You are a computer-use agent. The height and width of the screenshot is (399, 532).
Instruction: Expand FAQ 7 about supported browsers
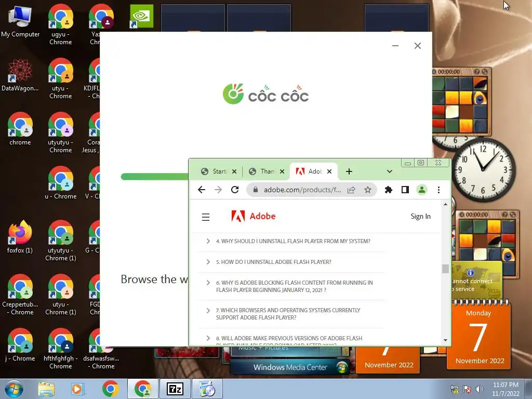pos(291,314)
